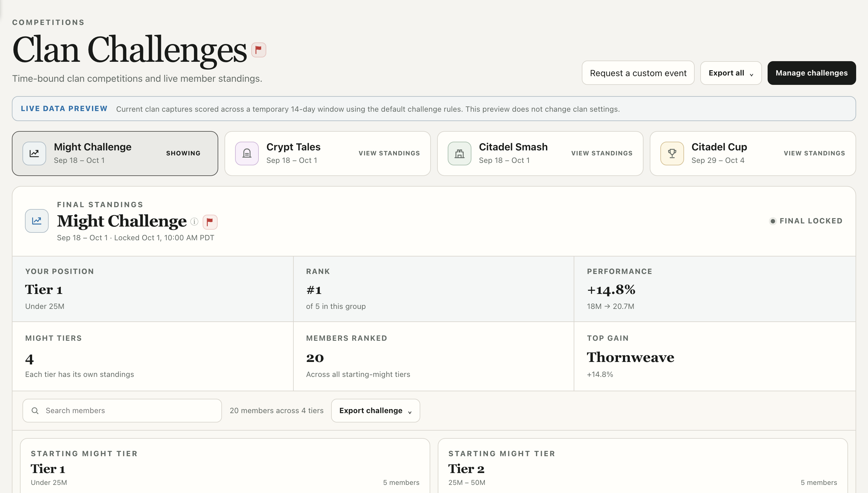Click the '18M → 20.7M' performance detail
This screenshot has width=868, height=493.
point(610,306)
